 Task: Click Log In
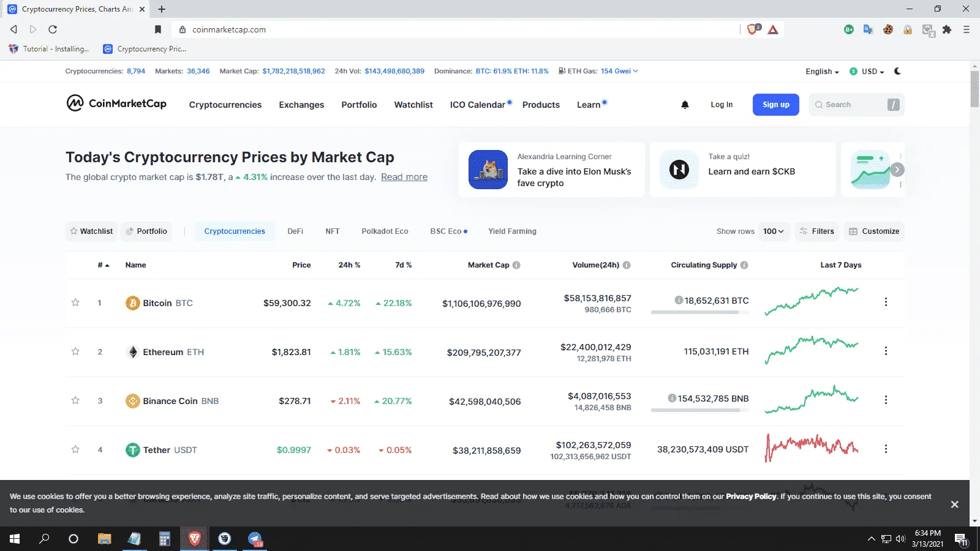pos(722,105)
